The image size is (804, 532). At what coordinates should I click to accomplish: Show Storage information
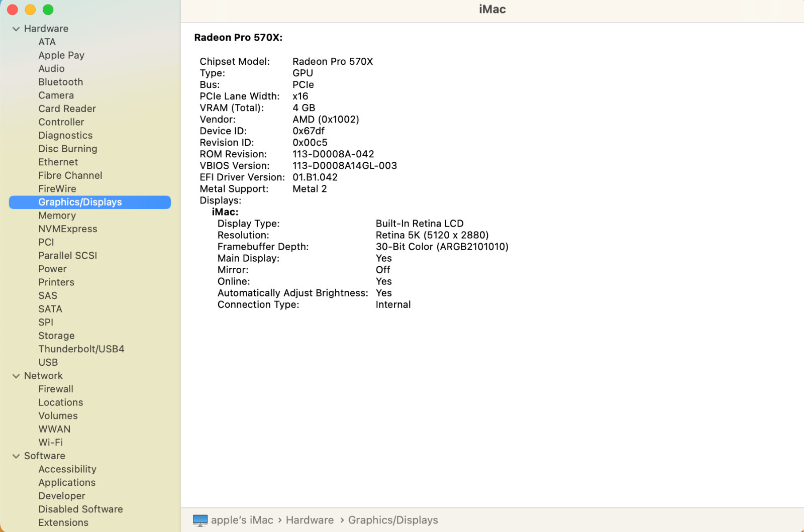click(x=57, y=336)
